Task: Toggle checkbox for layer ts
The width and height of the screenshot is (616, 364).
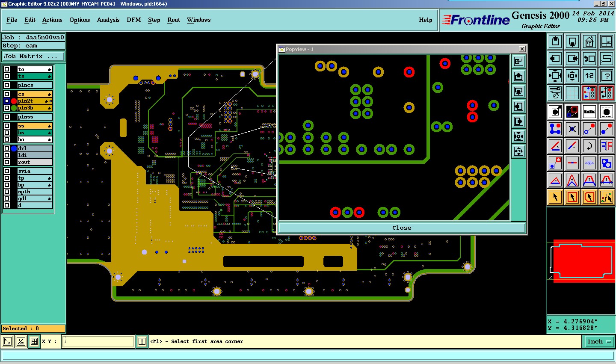Action: click(7, 76)
